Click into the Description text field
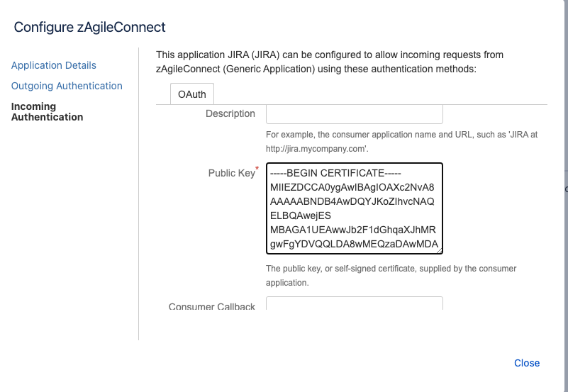 click(354, 114)
